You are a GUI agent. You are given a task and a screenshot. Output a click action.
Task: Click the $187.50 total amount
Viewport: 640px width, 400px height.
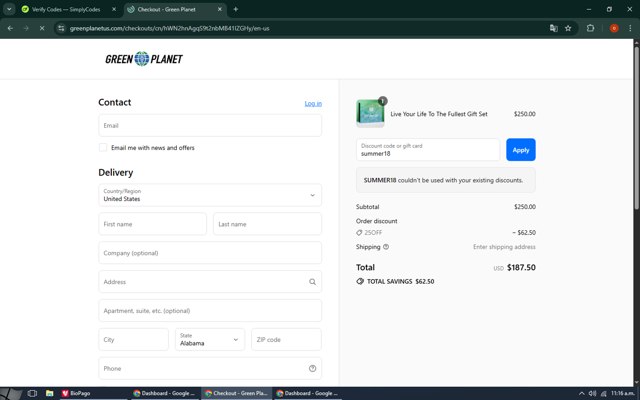[x=521, y=267]
